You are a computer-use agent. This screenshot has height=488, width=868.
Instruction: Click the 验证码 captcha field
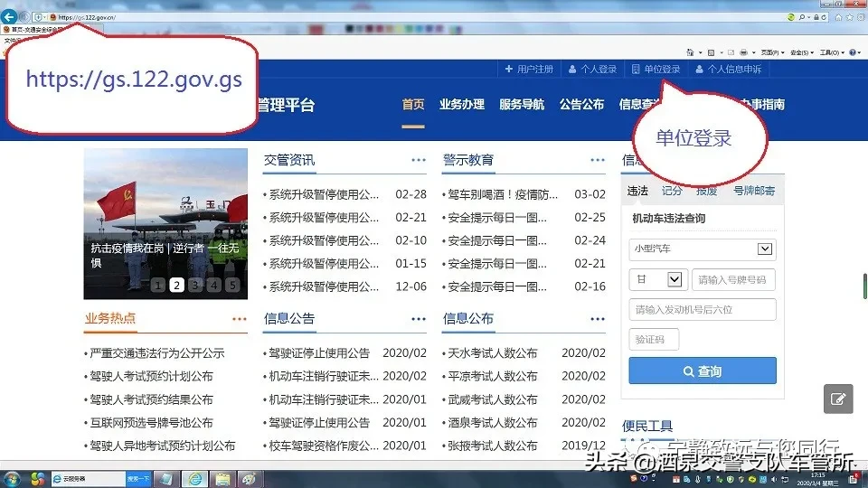654,339
